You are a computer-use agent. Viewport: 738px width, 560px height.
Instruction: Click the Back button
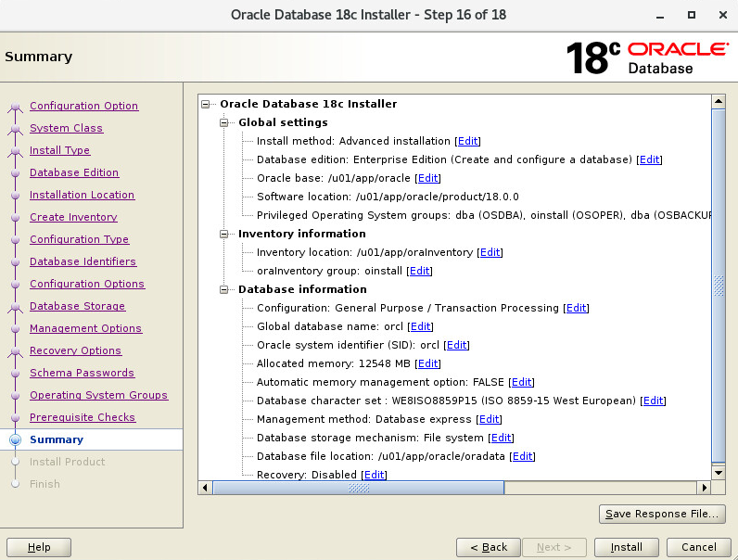point(489,547)
